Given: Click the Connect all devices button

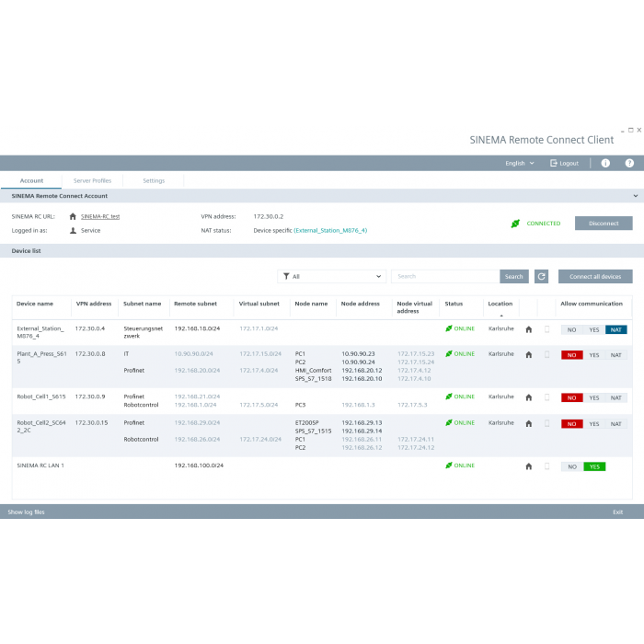Looking at the screenshot, I should (595, 276).
